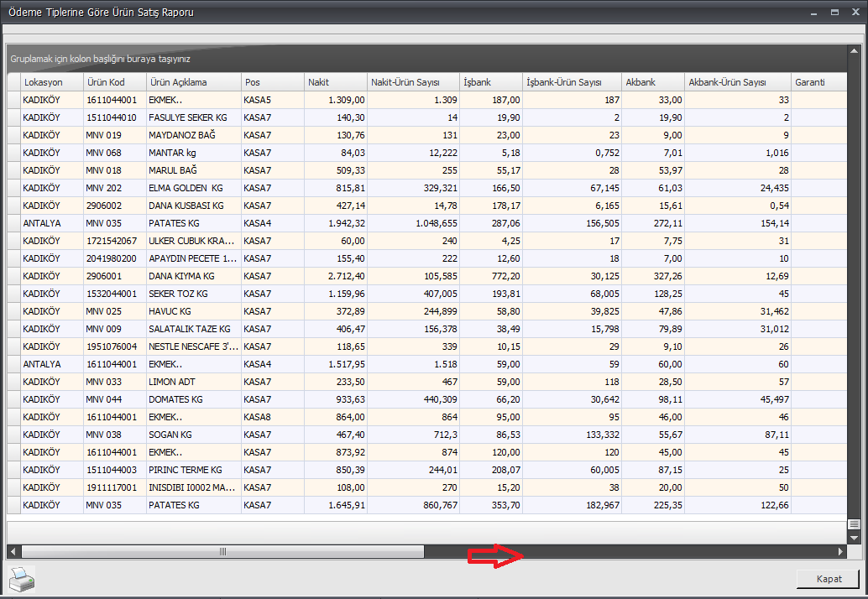Click the horizontal scrollbar left arrow

pos(13,551)
